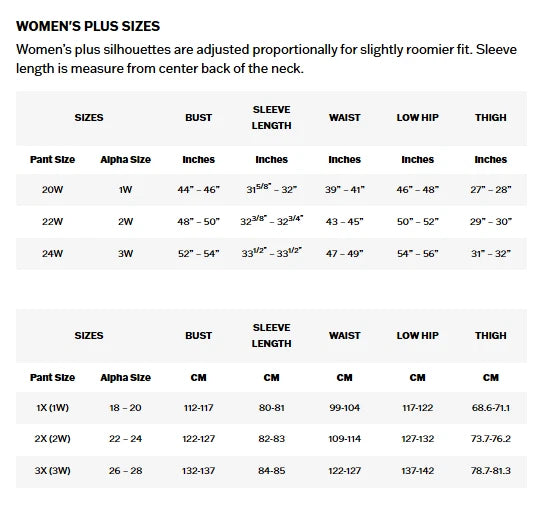The width and height of the screenshot is (540, 505).
Task: Click the 1W alpha size cell
Action: pos(125,189)
